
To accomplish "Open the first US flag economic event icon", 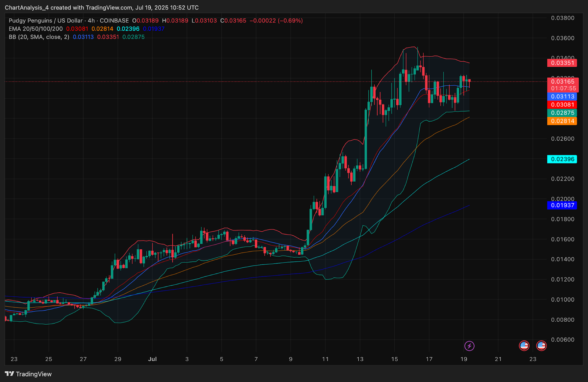I will [x=524, y=346].
